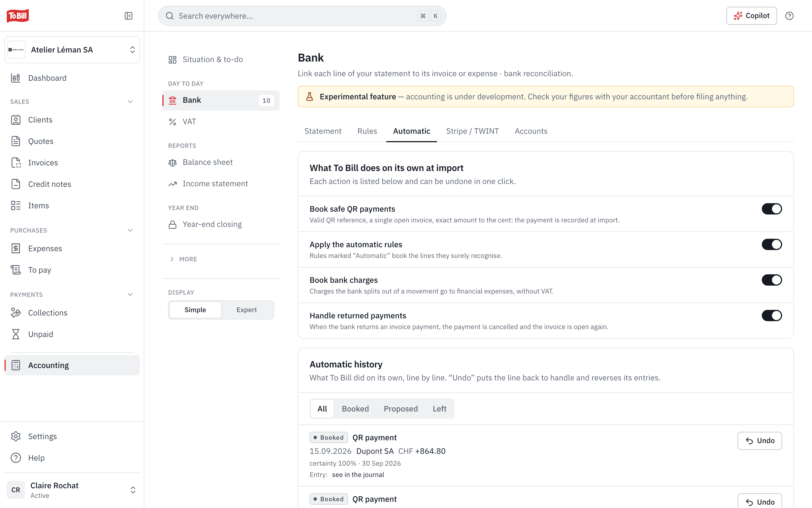Viewport: 812px width, 508px height.
Task: Switch display mode to Expert
Action: [247, 310]
